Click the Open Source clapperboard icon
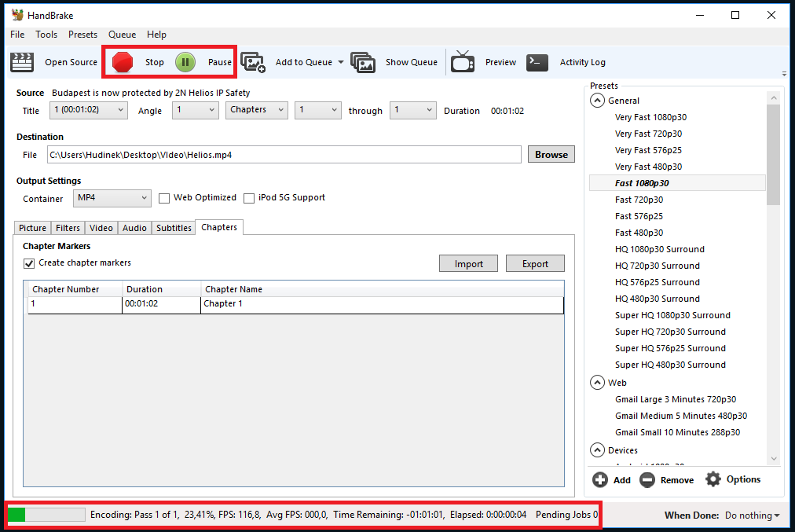Image resolution: width=795 pixels, height=532 pixels. click(x=22, y=63)
